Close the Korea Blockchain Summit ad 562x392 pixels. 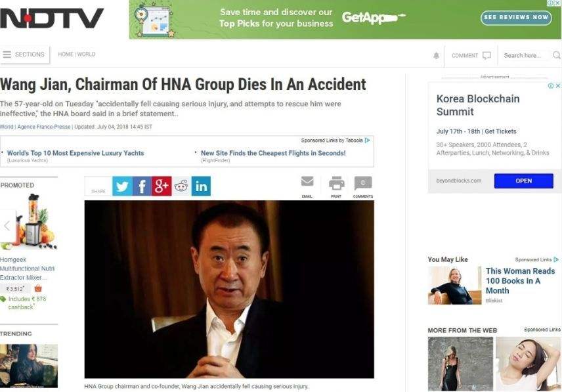[557, 85]
